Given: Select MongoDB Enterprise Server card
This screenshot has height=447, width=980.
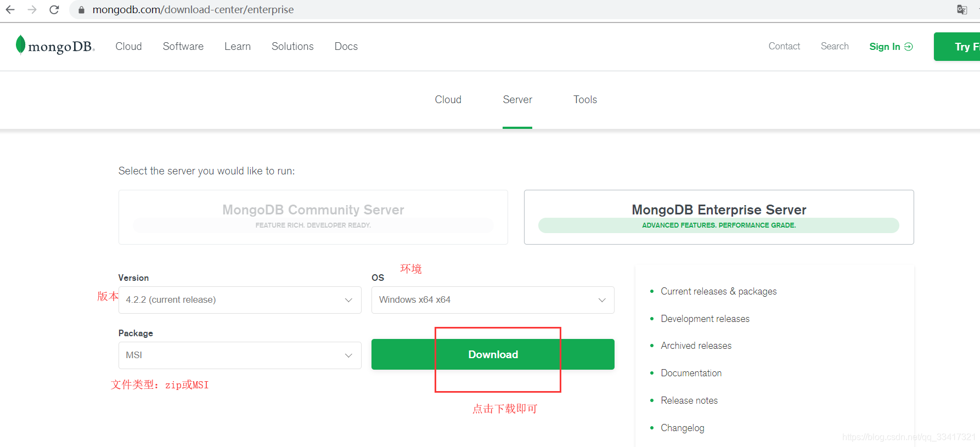Looking at the screenshot, I should pos(719,217).
